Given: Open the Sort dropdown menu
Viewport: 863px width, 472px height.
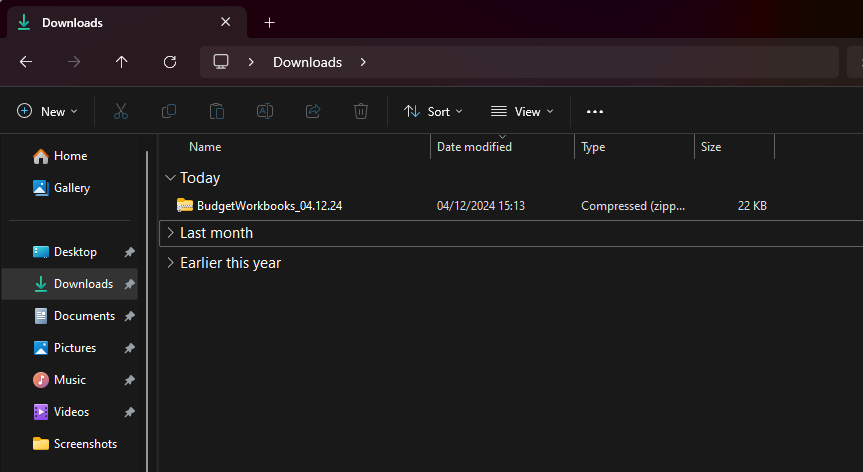Looking at the screenshot, I should [433, 111].
